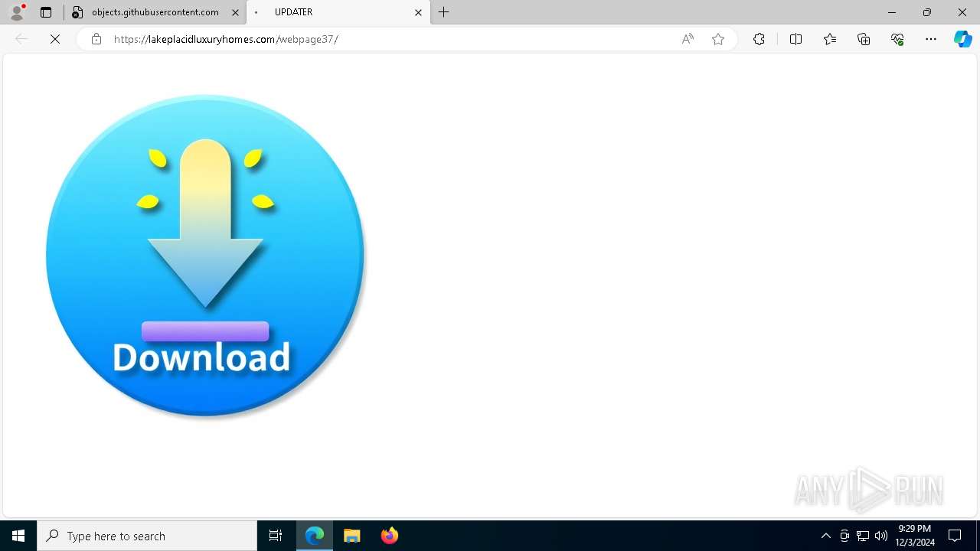Image resolution: width=980 pixels, height=551 pixels.
Task: Open File Explorer from taskbar
Action: tap(352, 536)
